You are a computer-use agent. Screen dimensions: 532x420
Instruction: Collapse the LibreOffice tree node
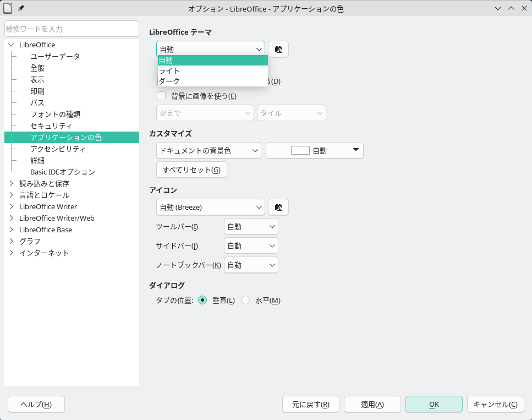tap(11, 45)
